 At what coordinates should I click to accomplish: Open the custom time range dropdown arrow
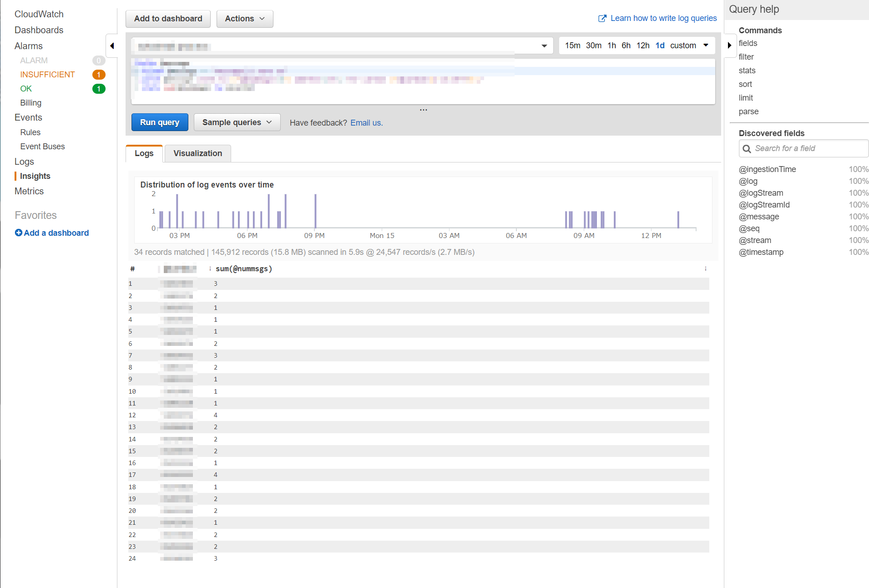click(x=706, y=46)
